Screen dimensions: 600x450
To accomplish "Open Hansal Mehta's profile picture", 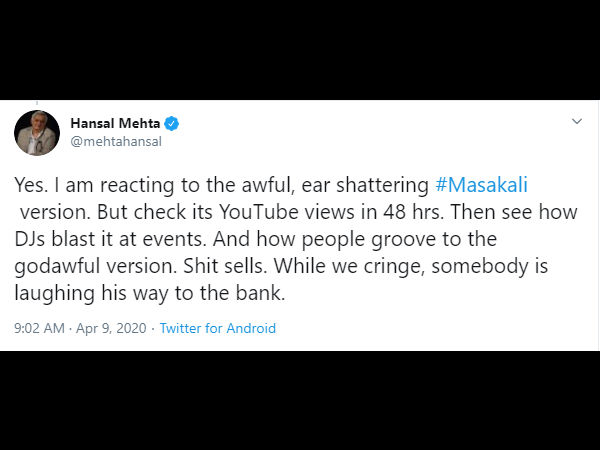I will 37,133.
